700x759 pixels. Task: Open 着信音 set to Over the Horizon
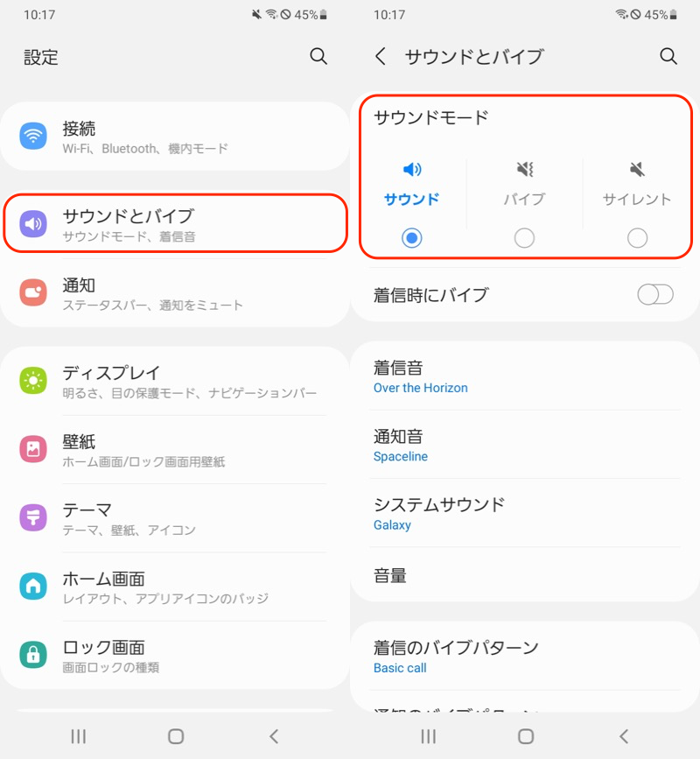click(x=525, y=376)
